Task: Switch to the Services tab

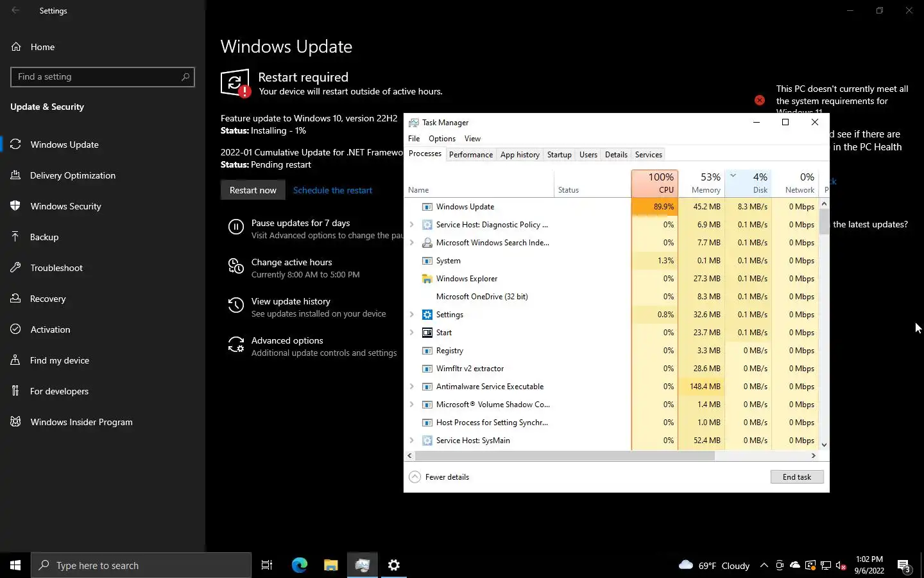Action: click(648, 155)
